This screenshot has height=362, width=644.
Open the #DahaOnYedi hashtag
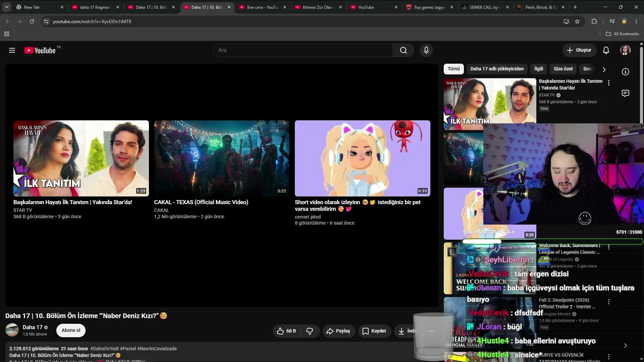[x=104, y=348]
